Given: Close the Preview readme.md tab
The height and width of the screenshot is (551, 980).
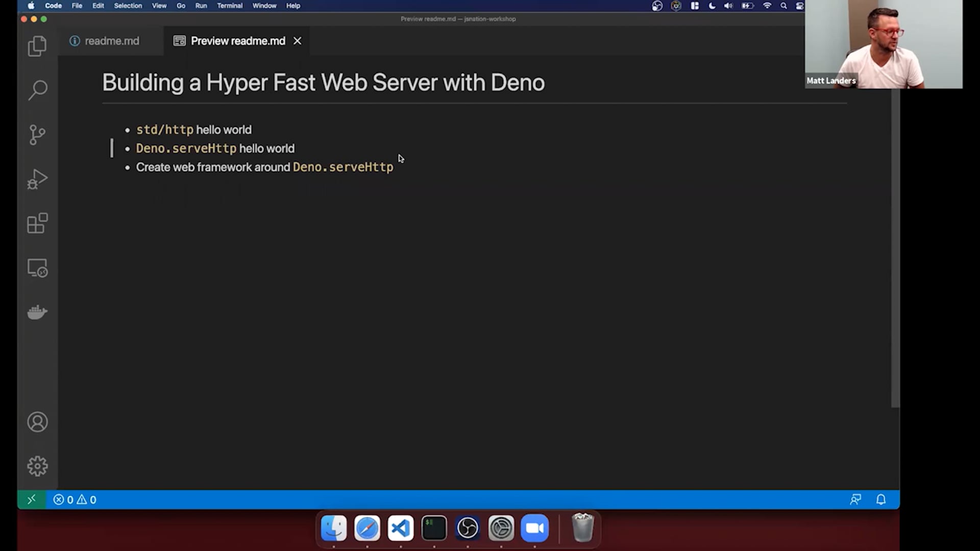Looking at the screenshot, I should pyautogui.click(x=297, y=41).
